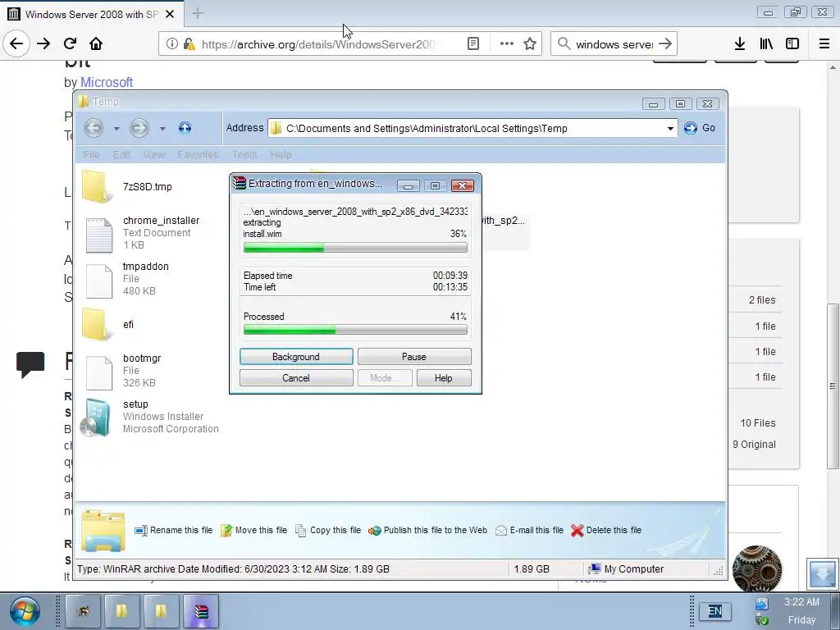This screenshot has height=630, width=840.
Task: Send extraction to Background
Action: [296, 357]
